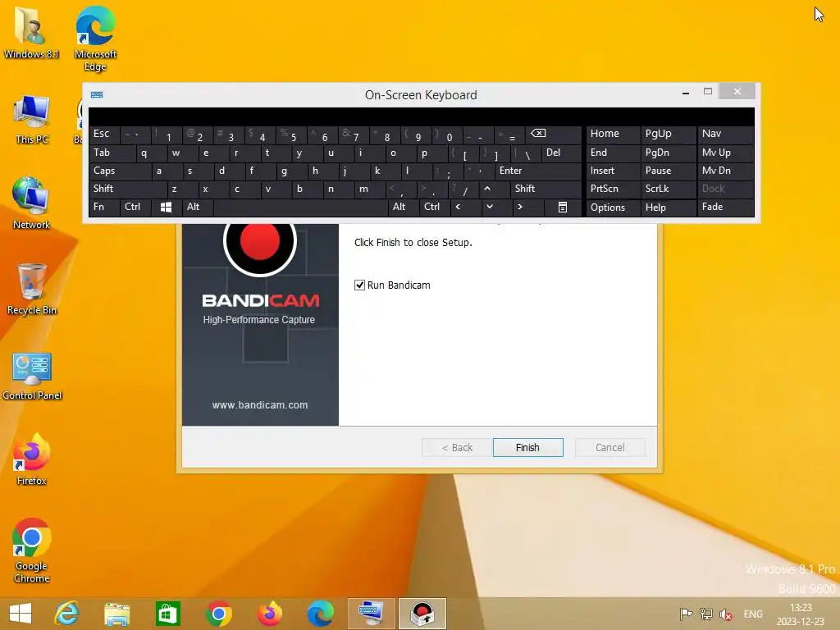Tap the context menu key on the keyboard
The image size is (840, 630).
pyautogui.click(x=563, y=207)
